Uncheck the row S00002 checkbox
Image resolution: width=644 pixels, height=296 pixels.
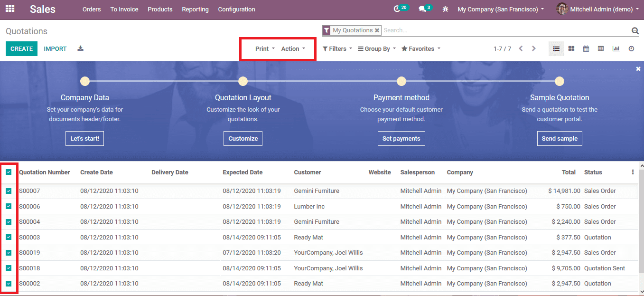pyautogui.click(x=9, y=284)
